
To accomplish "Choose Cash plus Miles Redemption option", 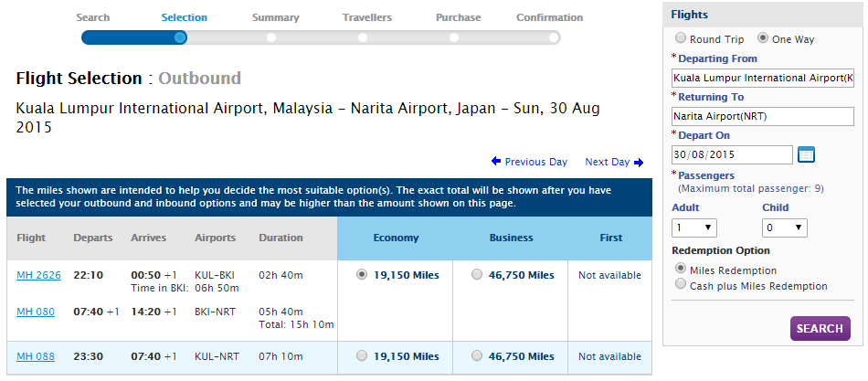I will click(680, 285).
